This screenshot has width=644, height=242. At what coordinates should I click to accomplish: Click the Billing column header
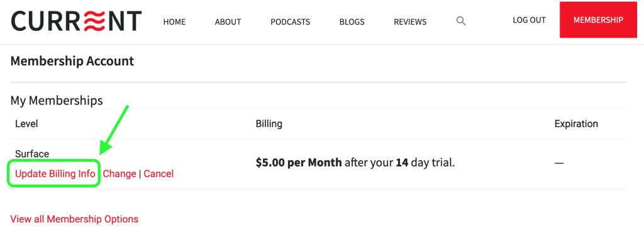(269, 123)
